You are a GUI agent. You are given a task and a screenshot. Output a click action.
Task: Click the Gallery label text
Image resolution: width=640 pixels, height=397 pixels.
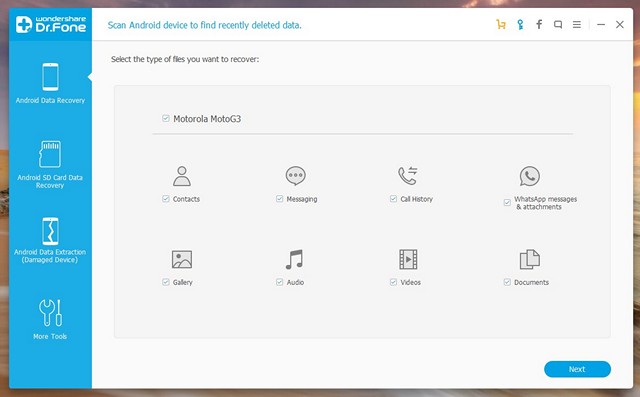point(182,282)
